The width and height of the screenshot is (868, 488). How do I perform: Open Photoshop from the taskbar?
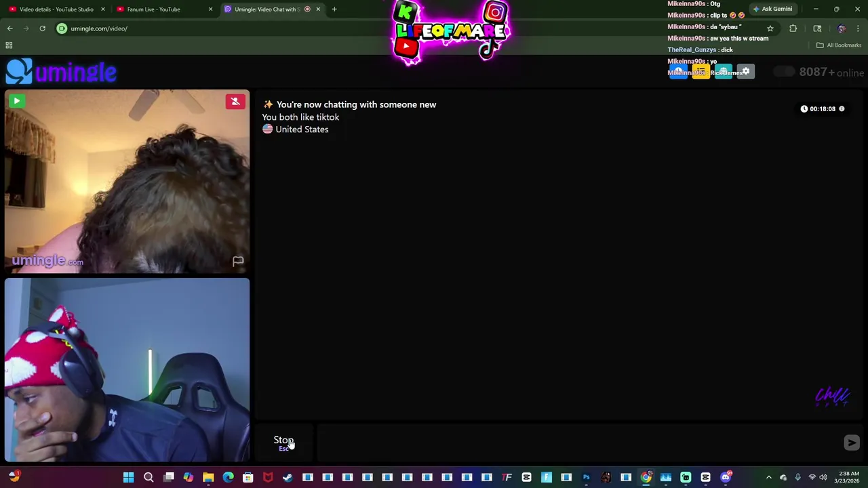[x=586, y=478]
